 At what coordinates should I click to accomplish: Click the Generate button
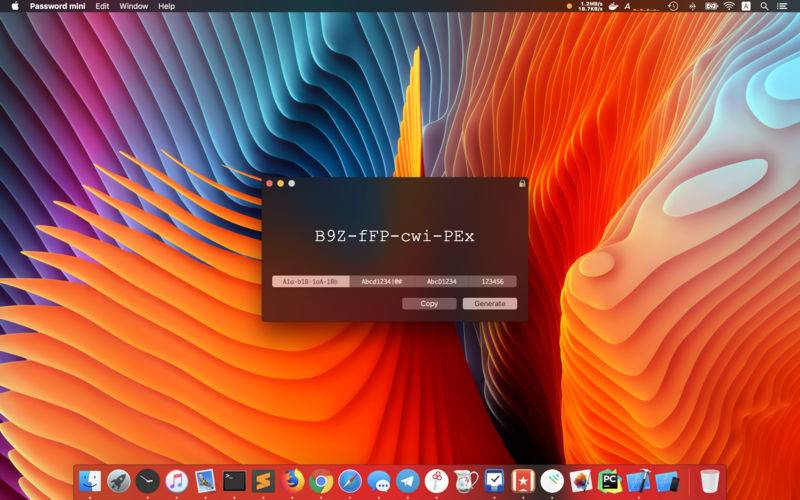pyautogui.click(x=490, y=304)
